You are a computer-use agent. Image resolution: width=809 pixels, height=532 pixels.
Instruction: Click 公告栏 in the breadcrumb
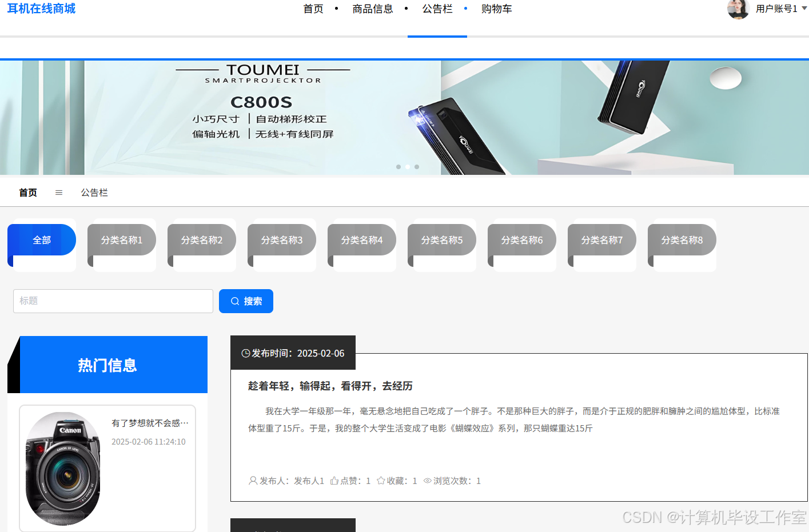tap(94, 193)
